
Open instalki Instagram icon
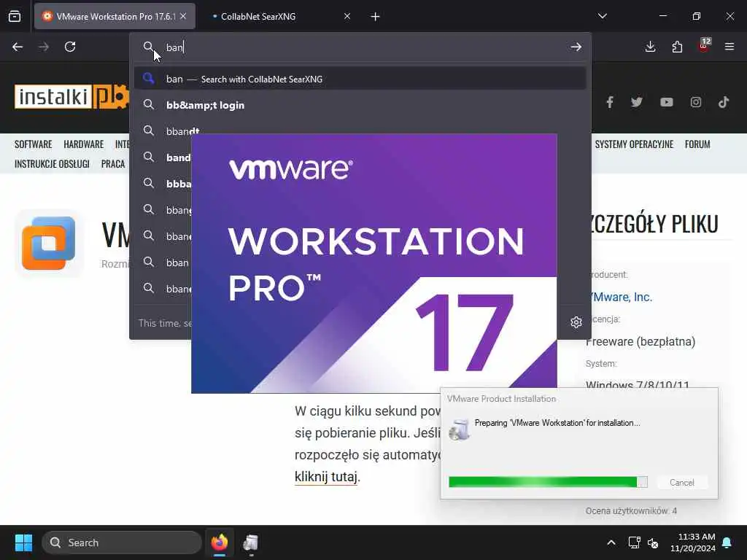695,102
